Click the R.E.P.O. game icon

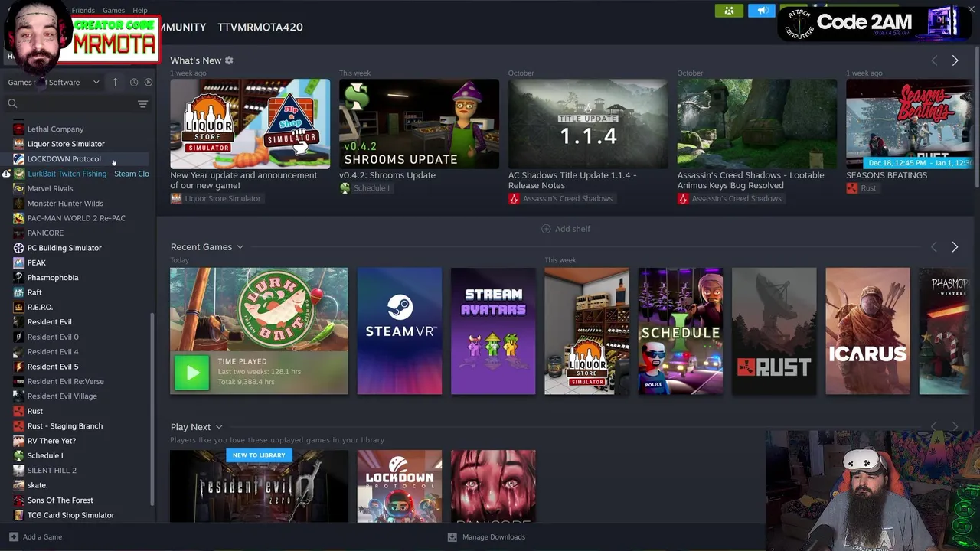click(x=19, y=307)
